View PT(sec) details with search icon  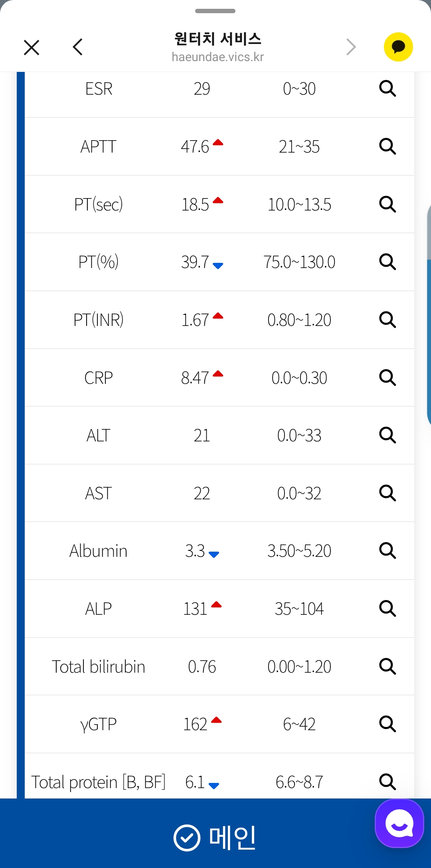coord(388,204)
